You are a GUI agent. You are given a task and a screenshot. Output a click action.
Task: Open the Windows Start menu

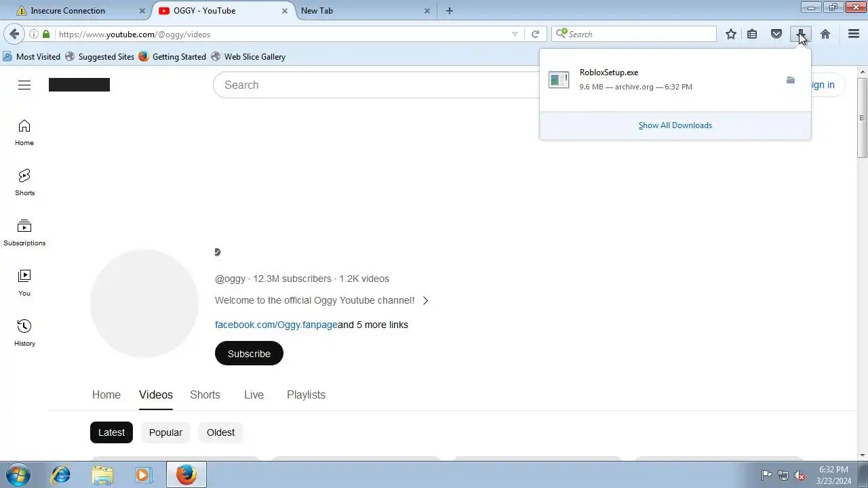click(x=18, y=474)
